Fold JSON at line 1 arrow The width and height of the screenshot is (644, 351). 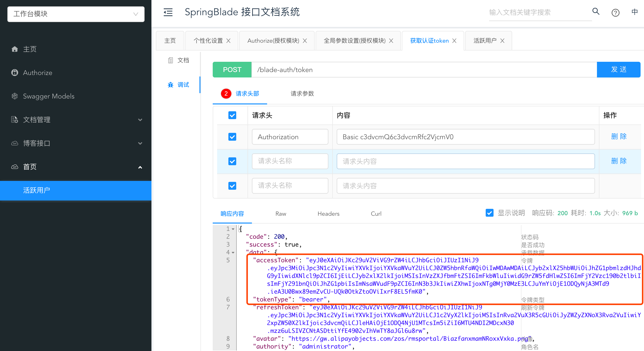click(x=233, y=229)
